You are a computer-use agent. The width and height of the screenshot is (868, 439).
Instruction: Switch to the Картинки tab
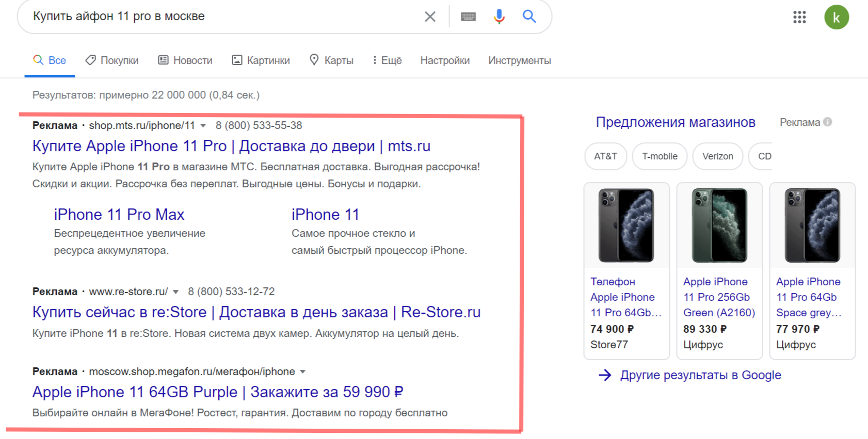(x=261, y=60)
